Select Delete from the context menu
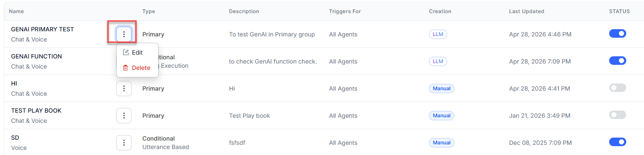 point(137,68)
